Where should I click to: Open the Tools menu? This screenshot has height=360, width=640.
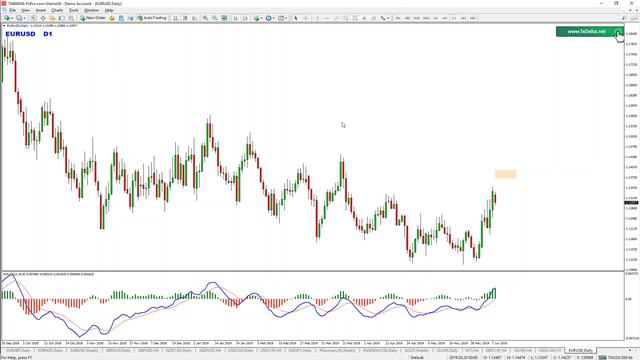tap(73, 10)
